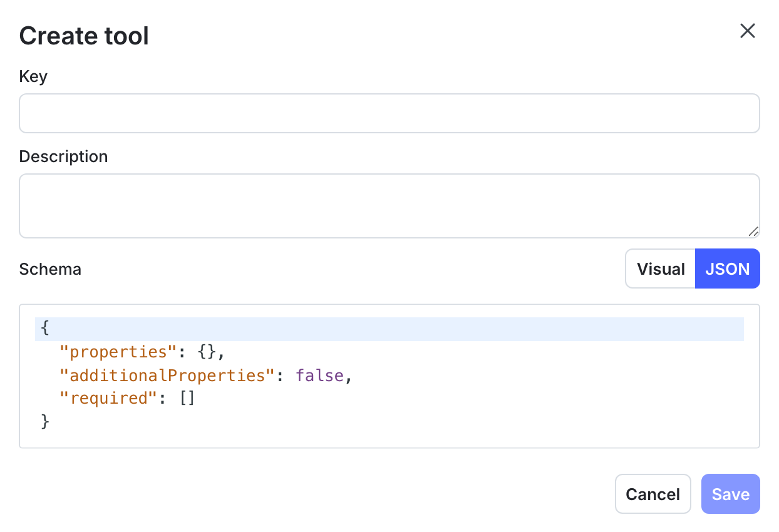Click the Schema section label

pos(50,269)
